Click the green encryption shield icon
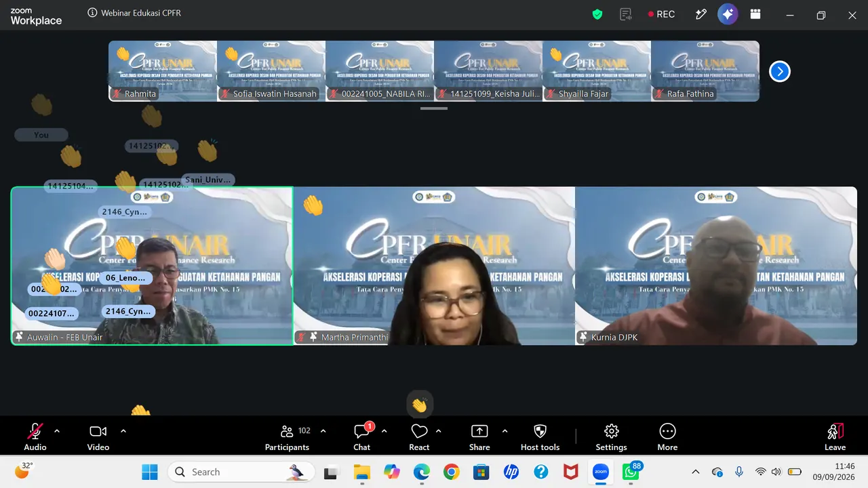 [597, 14]
